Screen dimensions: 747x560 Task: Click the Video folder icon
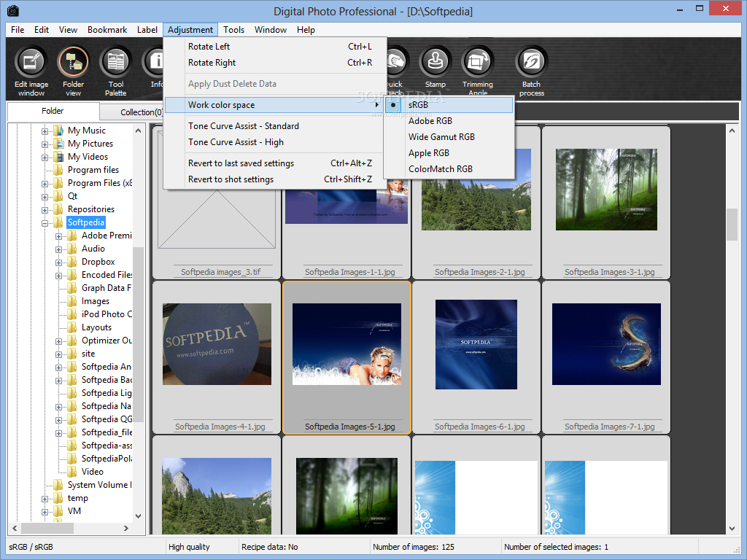click(x=72, y=472)
